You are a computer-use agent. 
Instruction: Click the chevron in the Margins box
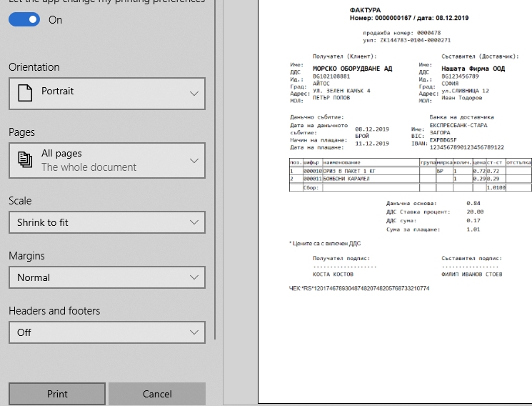coord(194,277)
